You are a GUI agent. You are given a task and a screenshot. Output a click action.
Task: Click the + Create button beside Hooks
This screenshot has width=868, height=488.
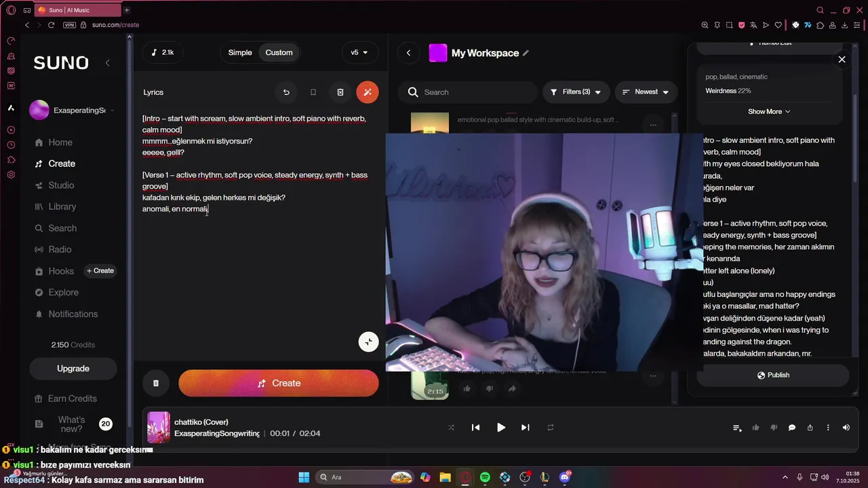[x=100, y=270]
